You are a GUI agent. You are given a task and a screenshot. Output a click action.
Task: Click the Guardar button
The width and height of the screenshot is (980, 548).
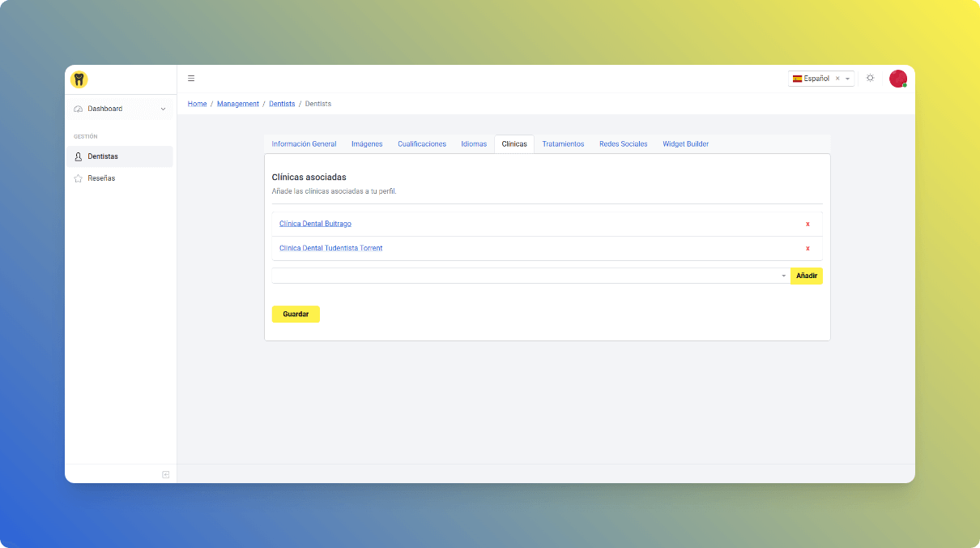pyautogui.click(x=296, y=314)
